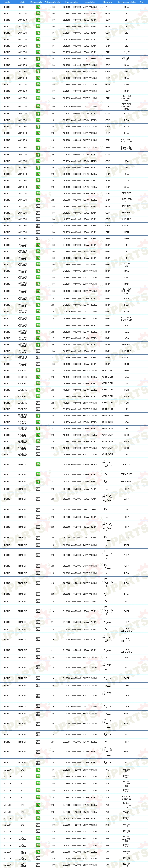Click petrol icon in Scorpio BOB GFR row
This screenshot has height=868, width=148.
pos(38,390)
